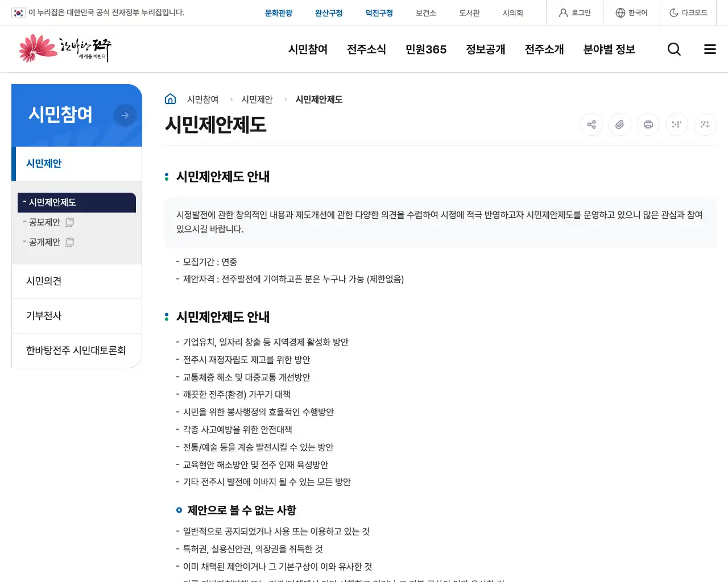Click new-window icon beside 공개제안

pyautogui.click(x=69, y=242)
